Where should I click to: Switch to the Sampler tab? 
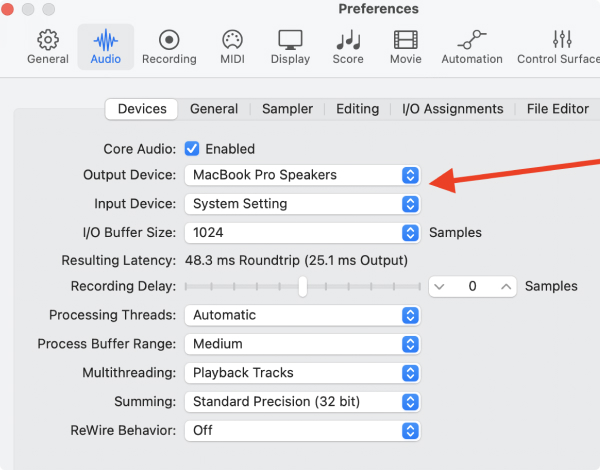point(287,109)
